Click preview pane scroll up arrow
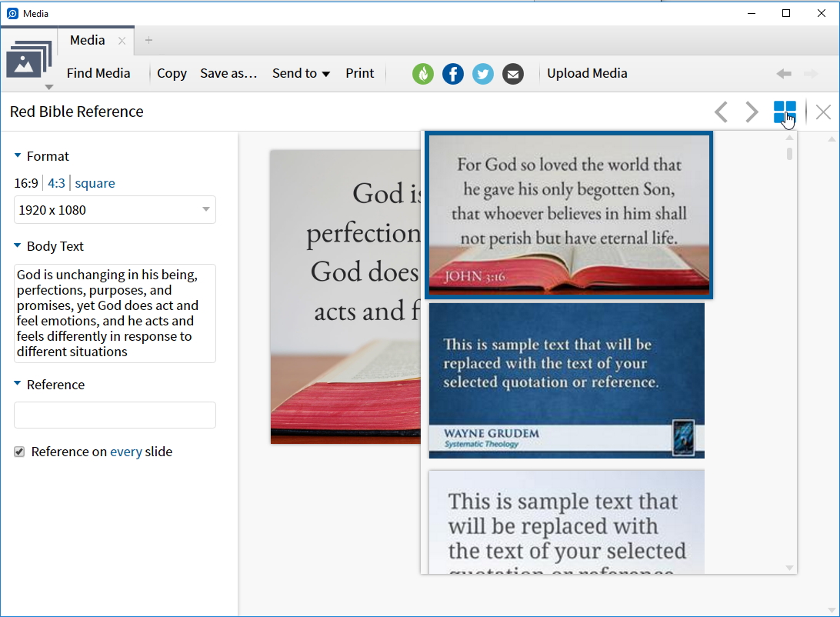Screen dimensions: 840x617 832,139
